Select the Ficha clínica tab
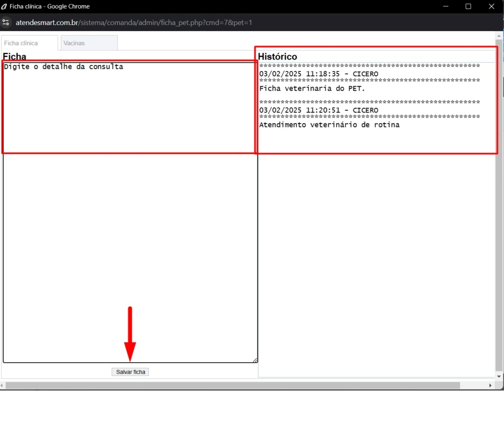This screenshot has height=441, width=504. [29, 43]
